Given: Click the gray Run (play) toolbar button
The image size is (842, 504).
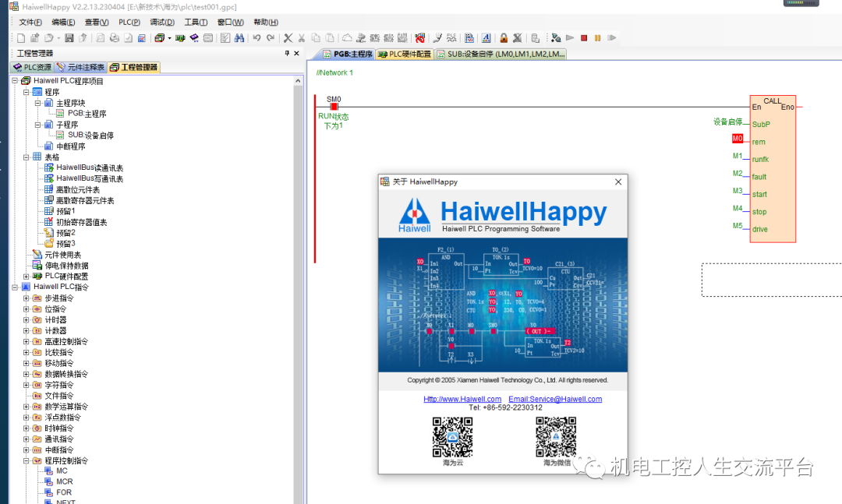Looking at the screenshot, I should tap(570, 38).
